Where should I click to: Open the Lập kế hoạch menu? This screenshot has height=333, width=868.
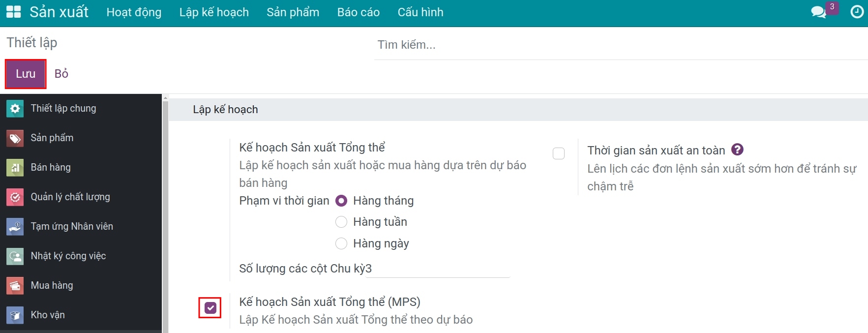click(x=214, y=12)
